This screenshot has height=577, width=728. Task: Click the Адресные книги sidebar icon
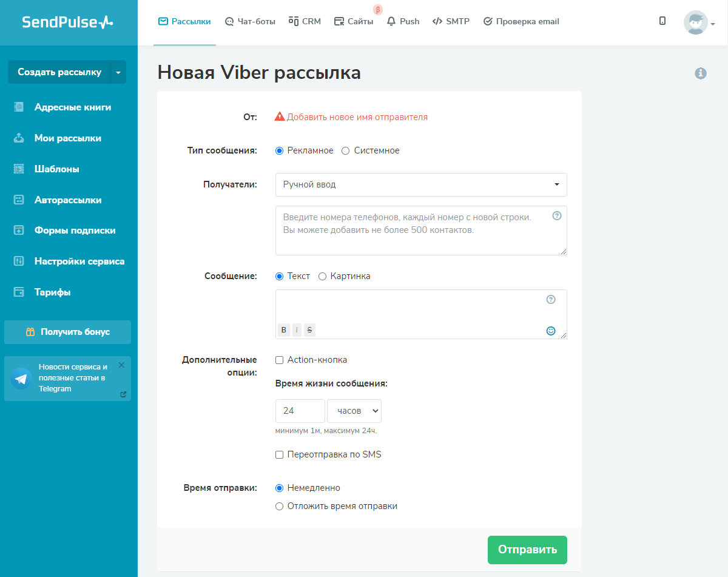coord(19,107)
